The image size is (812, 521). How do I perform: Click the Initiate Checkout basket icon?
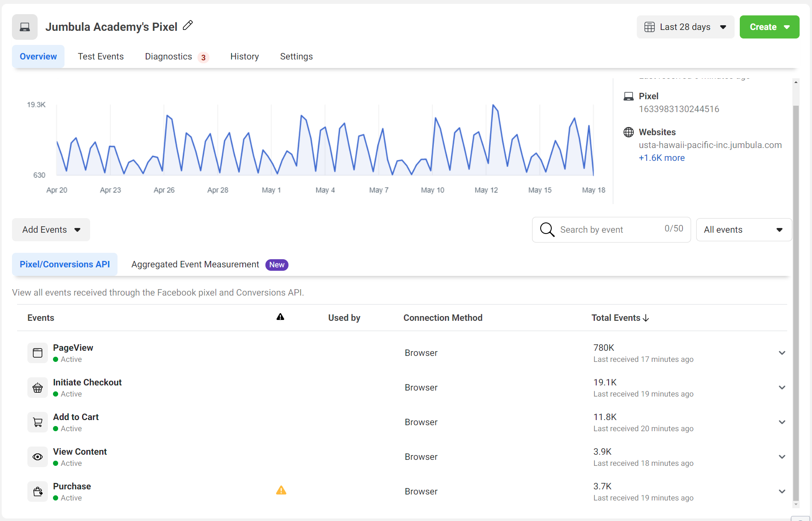pos(38,388)
